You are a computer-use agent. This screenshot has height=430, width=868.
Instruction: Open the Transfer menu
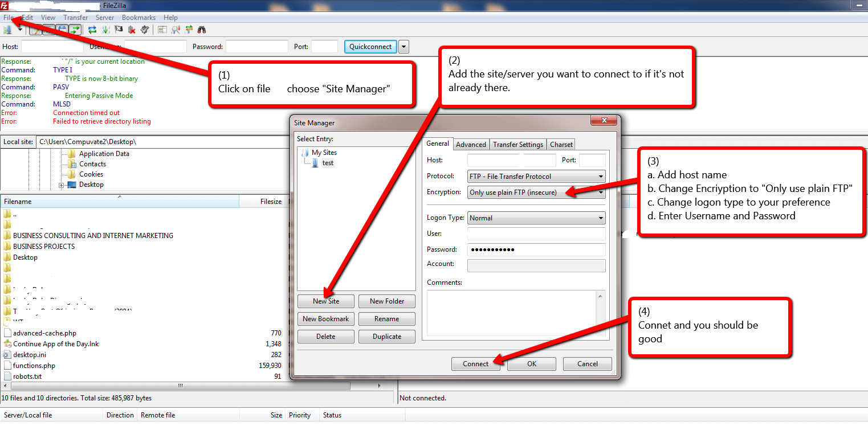pyautogui.click(x=75, y=18)
